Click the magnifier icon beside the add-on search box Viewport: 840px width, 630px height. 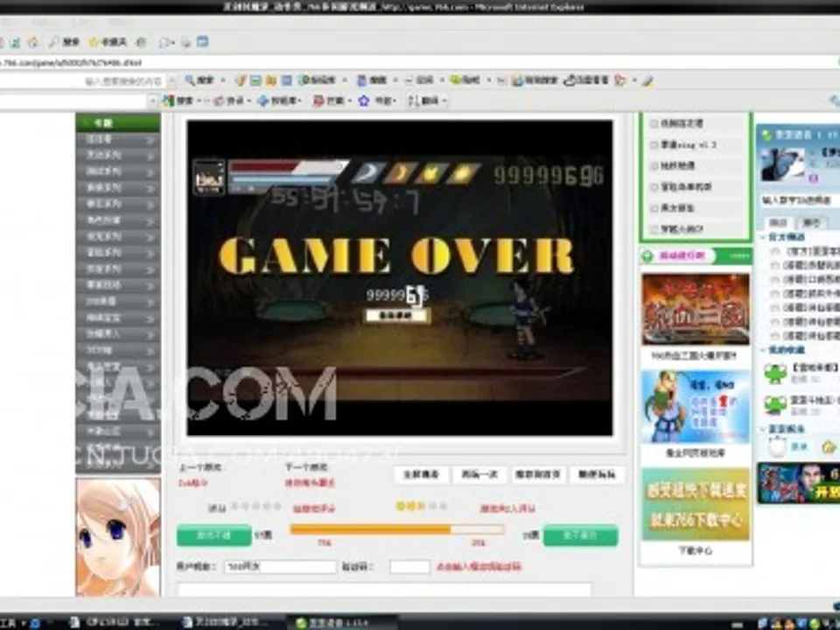click(x=190, y=80)
